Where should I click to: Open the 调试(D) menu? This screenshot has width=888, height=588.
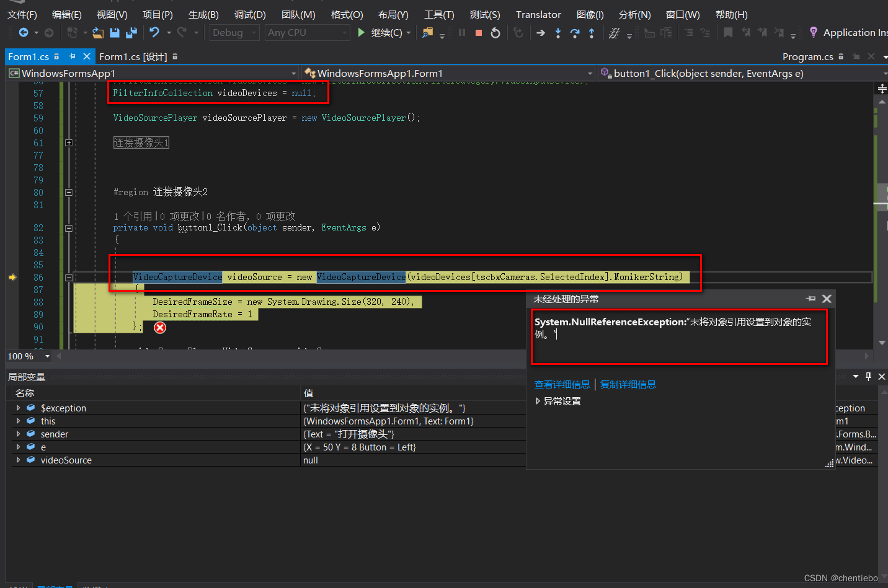pos(250,14)
